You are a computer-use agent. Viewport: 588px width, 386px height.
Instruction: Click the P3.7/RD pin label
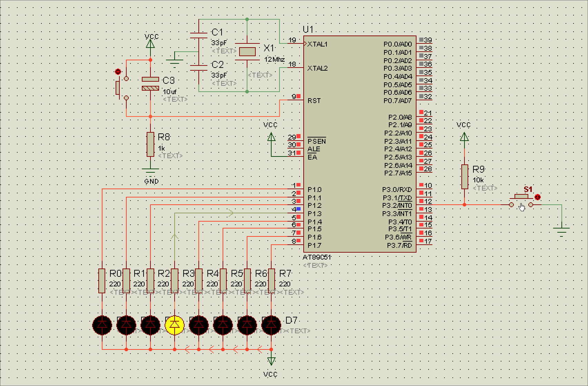(399, 245)
